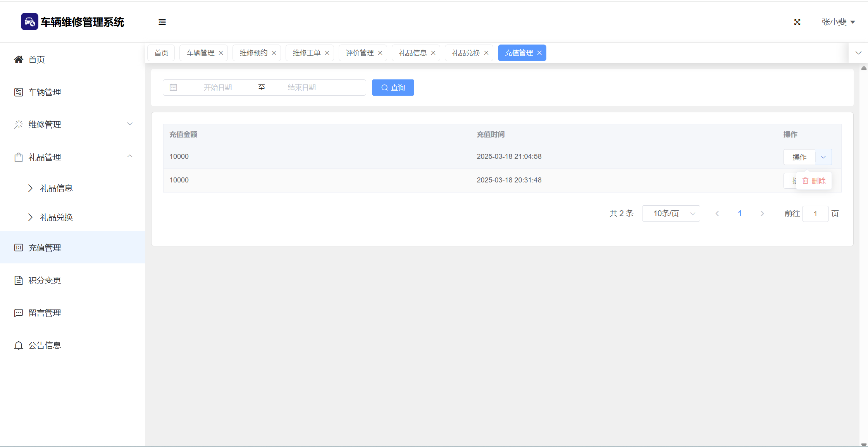868x447 pixels.
Task: Open 积分变更 in the sidebar
Action: click(x=45, y=280)
